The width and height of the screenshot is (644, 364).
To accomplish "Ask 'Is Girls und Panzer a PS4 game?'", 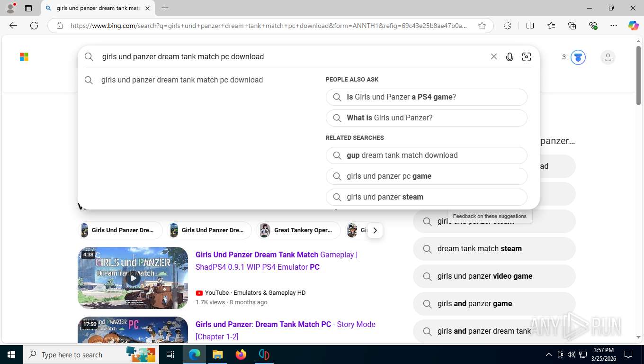I will (x=427, y=97).
